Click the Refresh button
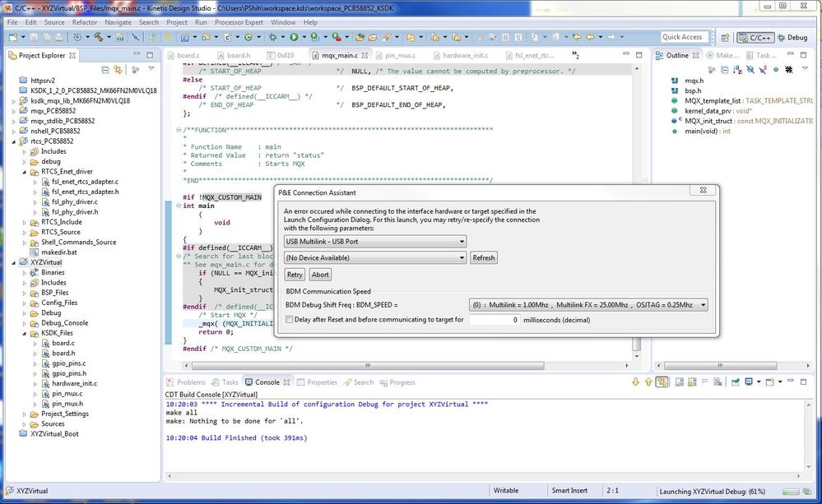Screen dimensions: 822x504 tap(483, 258)
